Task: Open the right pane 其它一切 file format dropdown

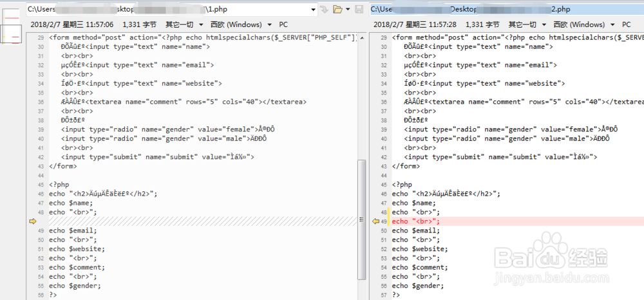Action: tap(528, 24)
